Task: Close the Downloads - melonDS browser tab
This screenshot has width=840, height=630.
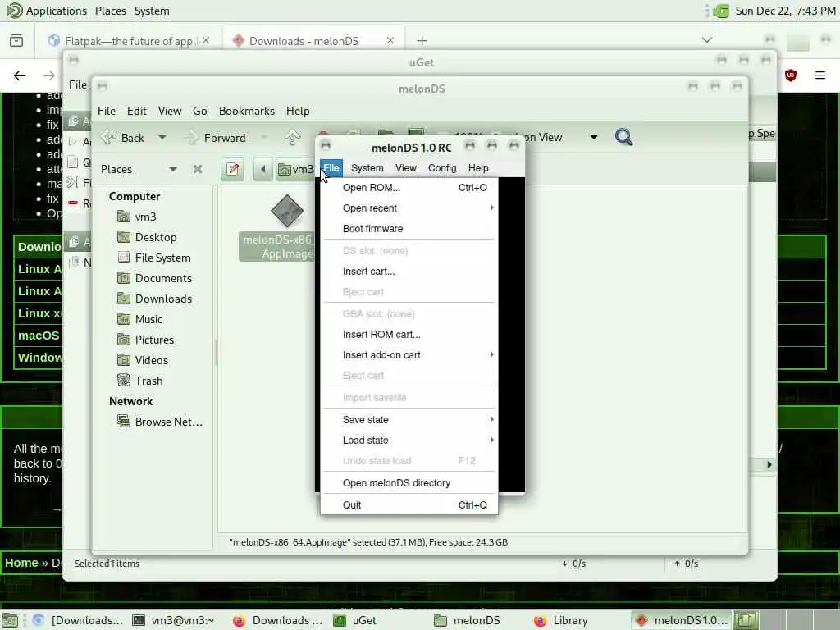Action: coord(390,40)
